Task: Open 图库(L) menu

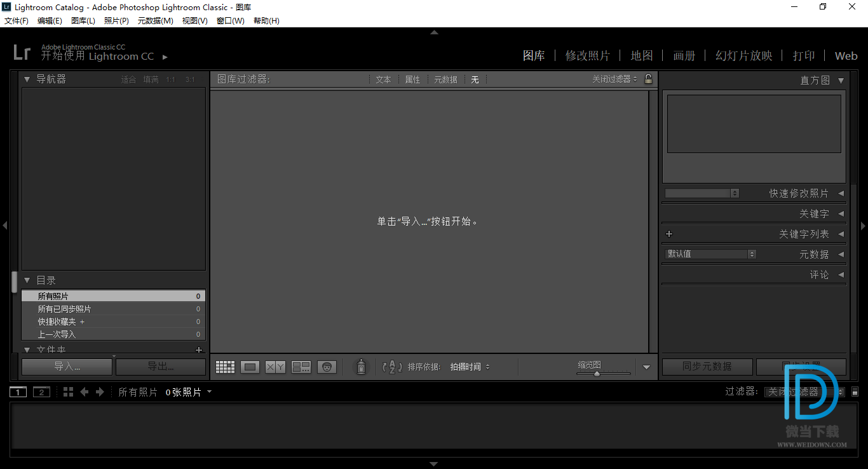Action: point(83,21)
